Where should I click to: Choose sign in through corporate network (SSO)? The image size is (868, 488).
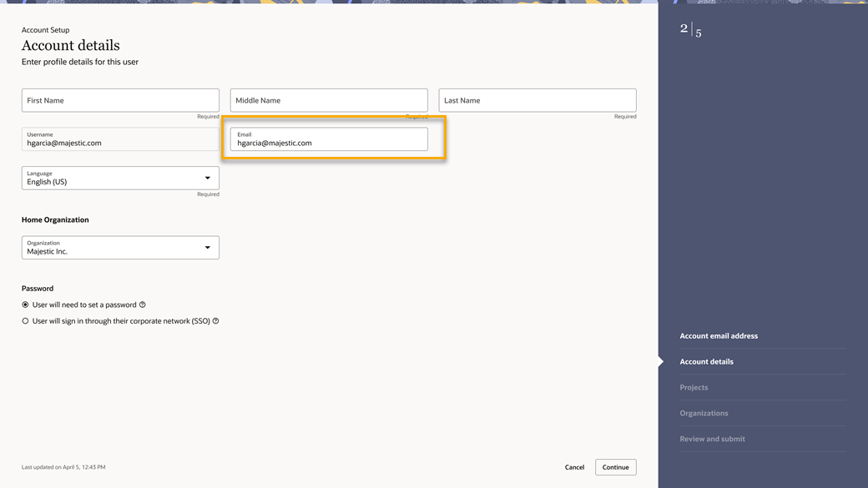click(x=25, y=321)
